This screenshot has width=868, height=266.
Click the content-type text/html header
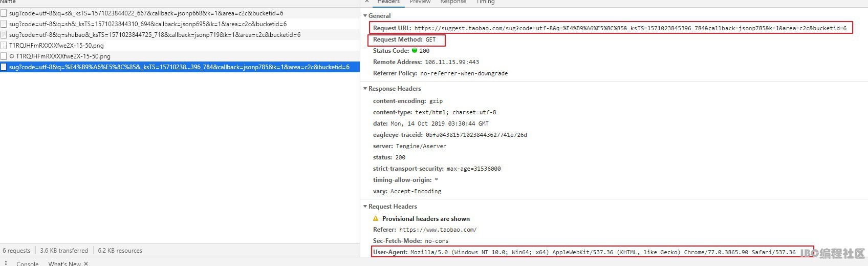(435, 112)
